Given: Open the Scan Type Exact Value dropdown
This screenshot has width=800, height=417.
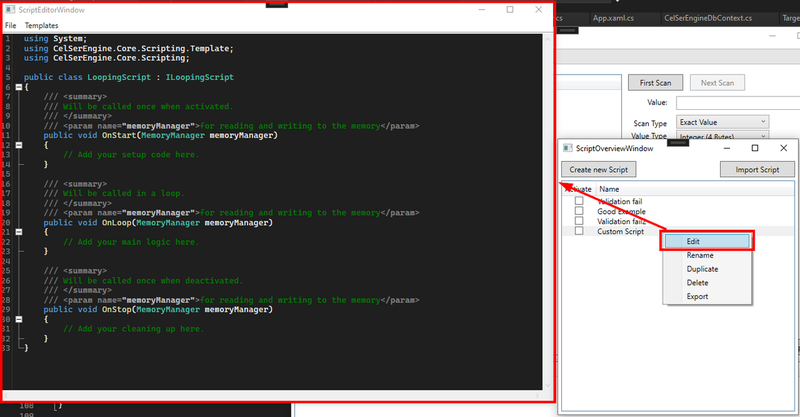Looking at the screenshot, I should click(722, 122).
